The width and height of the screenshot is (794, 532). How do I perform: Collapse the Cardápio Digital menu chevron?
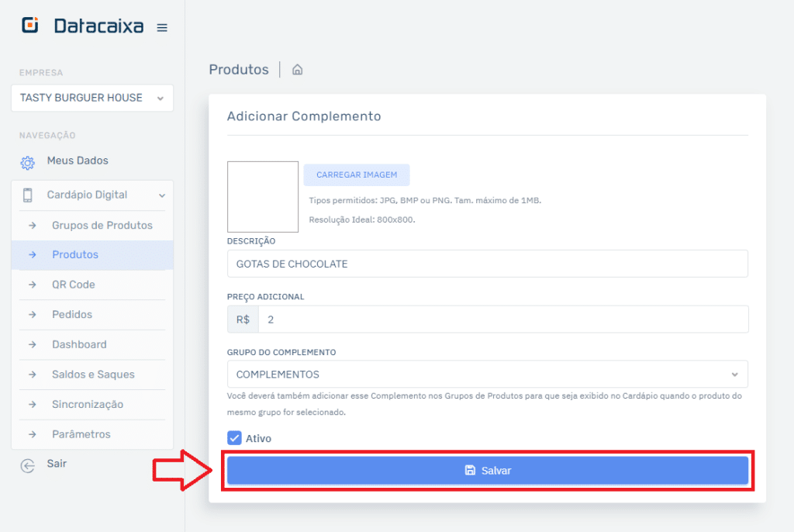pos(161,195)
